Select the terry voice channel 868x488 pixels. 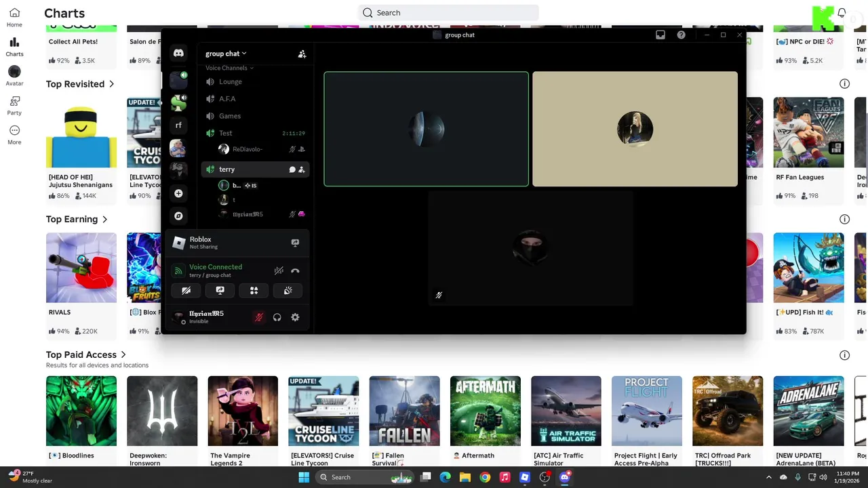pos(255,169)
